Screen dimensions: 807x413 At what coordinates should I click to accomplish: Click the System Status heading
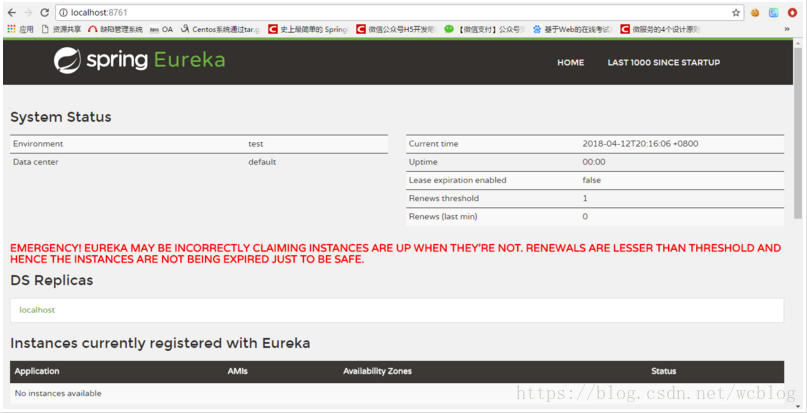tap(61, 117)
